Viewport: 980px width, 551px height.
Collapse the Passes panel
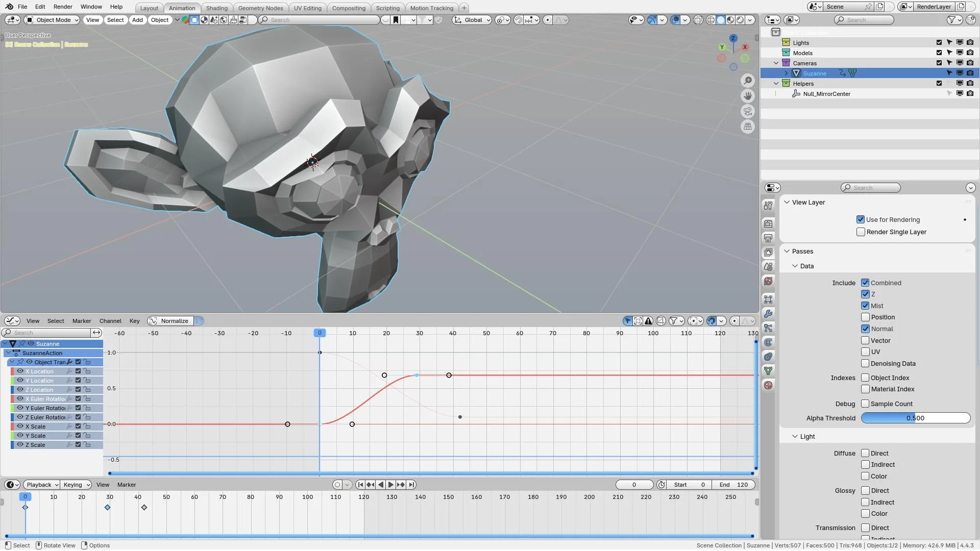tap(787, 252)
